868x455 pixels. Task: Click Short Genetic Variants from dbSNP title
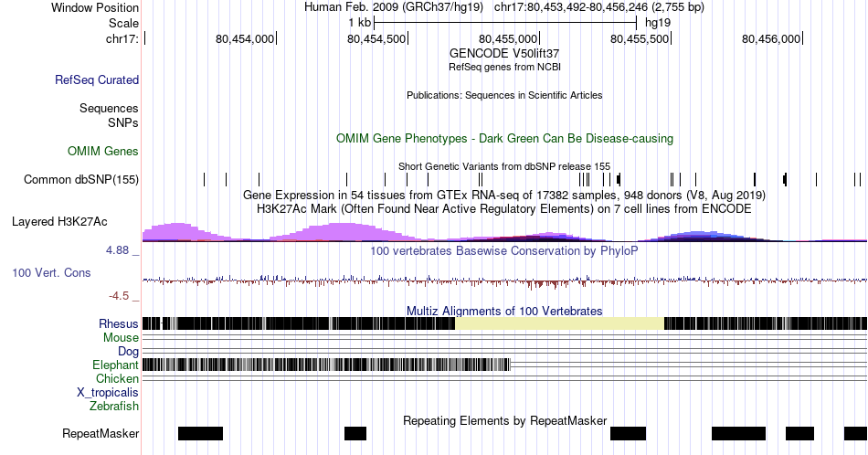click(x=504, y=166)
